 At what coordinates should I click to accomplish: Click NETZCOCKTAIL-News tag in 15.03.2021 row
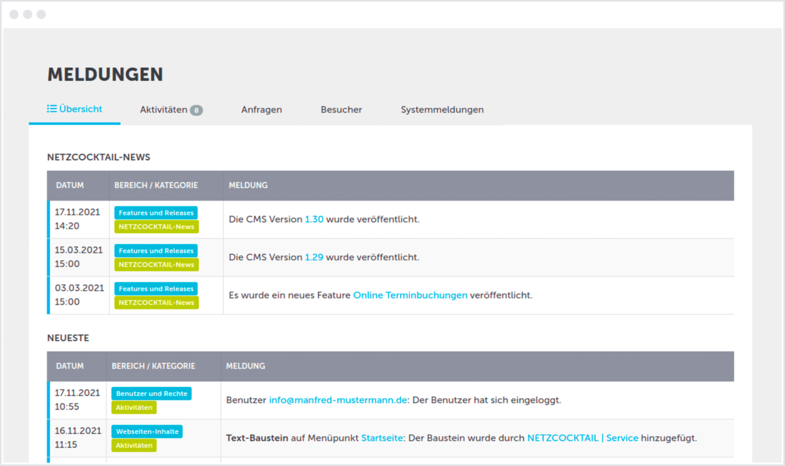156,265
